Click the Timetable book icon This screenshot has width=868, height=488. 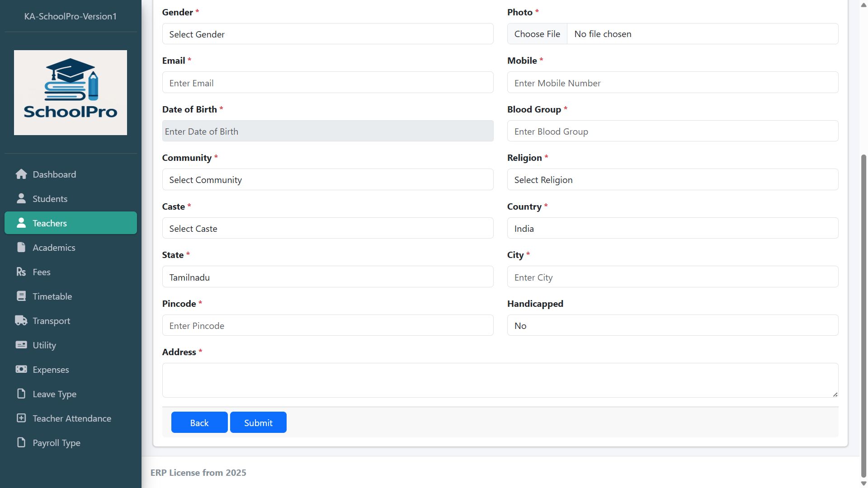point(21,296)
